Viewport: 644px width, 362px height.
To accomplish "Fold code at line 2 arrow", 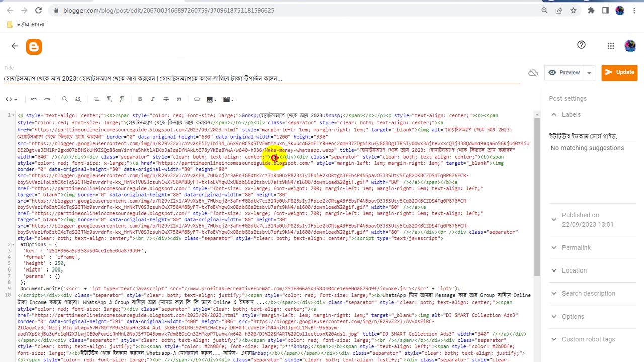I will 13,245.
